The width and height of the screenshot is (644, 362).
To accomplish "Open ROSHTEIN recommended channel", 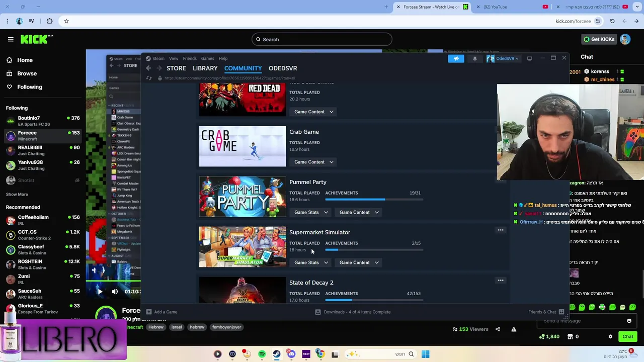I will point(43,264).
